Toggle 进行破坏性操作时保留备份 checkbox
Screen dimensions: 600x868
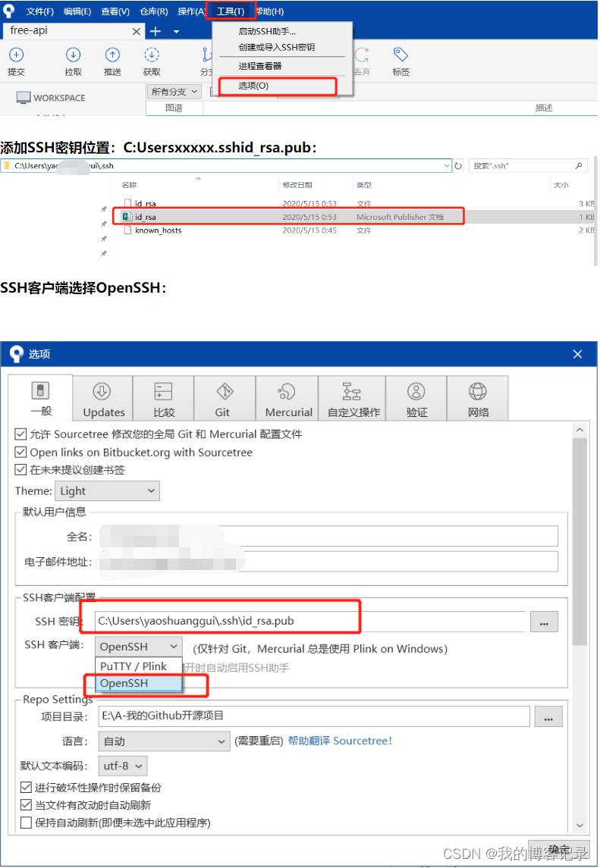[26, 787]
